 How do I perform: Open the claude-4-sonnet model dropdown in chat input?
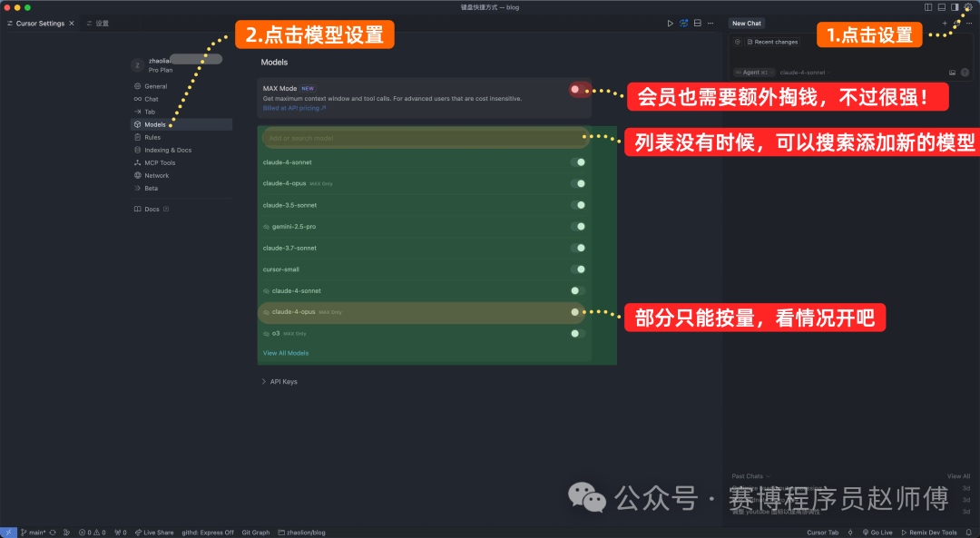tap(804, 73)
